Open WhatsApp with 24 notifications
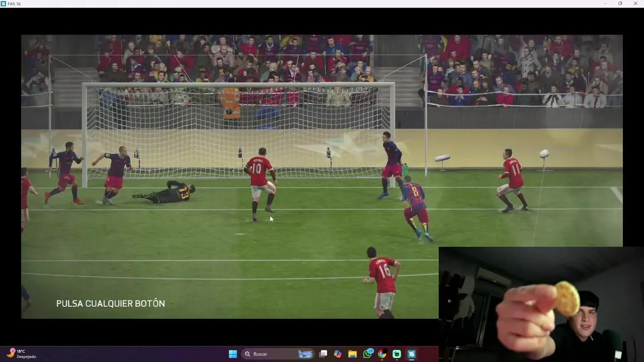Screen dimensions: 644x362 coord(367,354)
